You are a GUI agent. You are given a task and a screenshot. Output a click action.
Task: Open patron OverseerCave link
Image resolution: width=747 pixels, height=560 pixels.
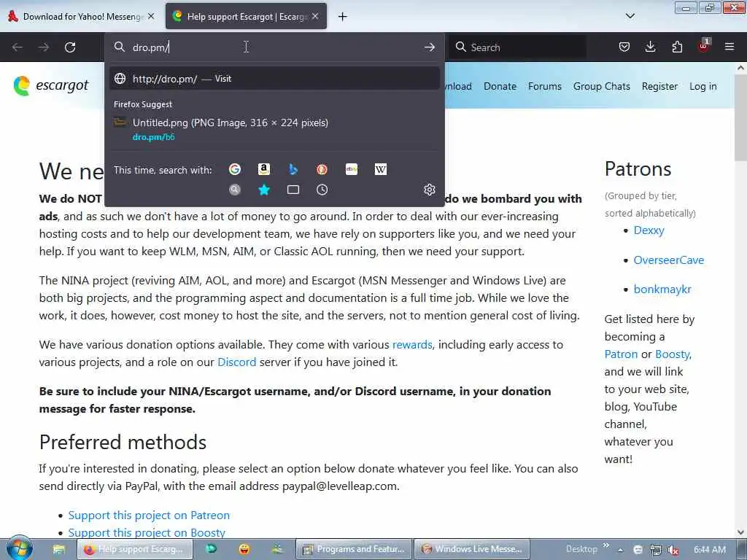pyautogui.click(x=668, y=260)
